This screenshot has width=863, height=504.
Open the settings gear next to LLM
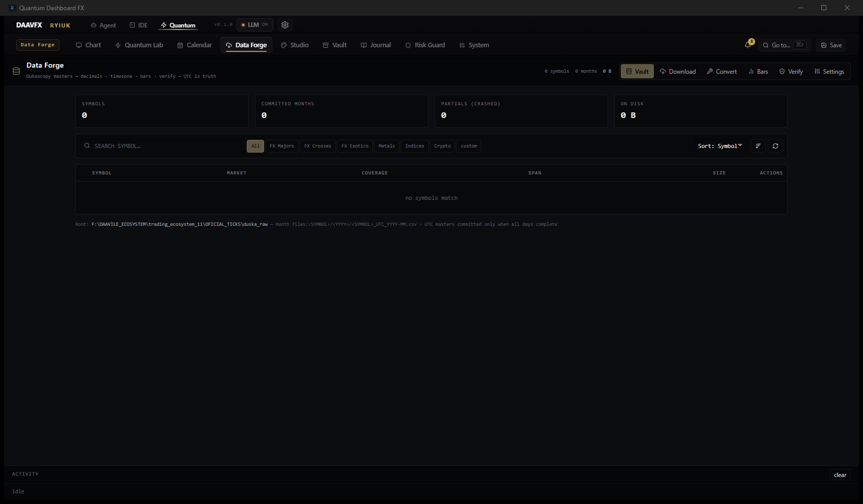pyautogui.click(x=285, y=25)
